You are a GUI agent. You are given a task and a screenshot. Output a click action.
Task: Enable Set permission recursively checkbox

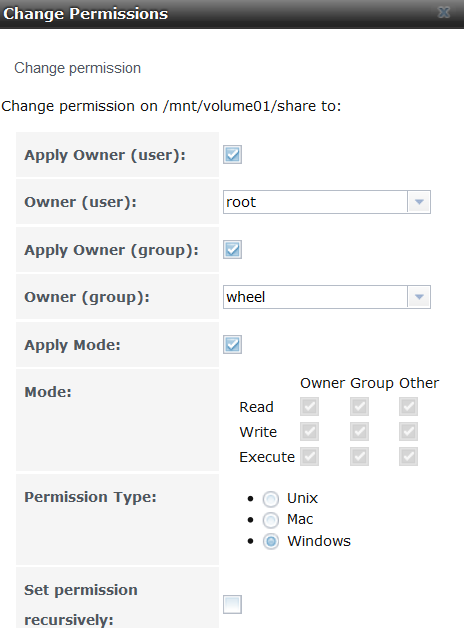[232, 604]
